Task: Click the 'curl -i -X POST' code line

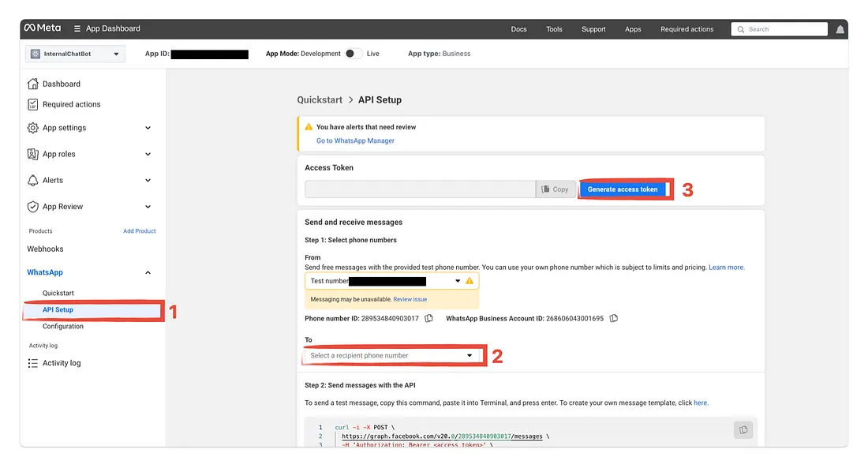Action: click(365, 428)
